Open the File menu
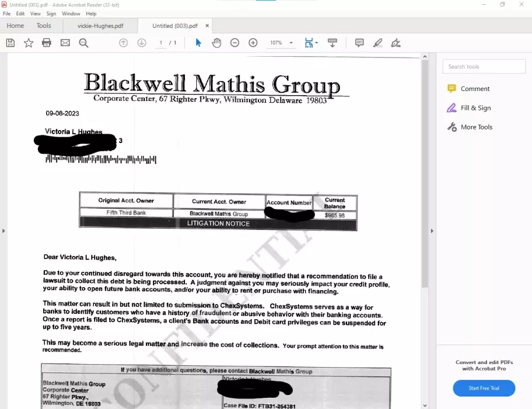 pos(7,14)
